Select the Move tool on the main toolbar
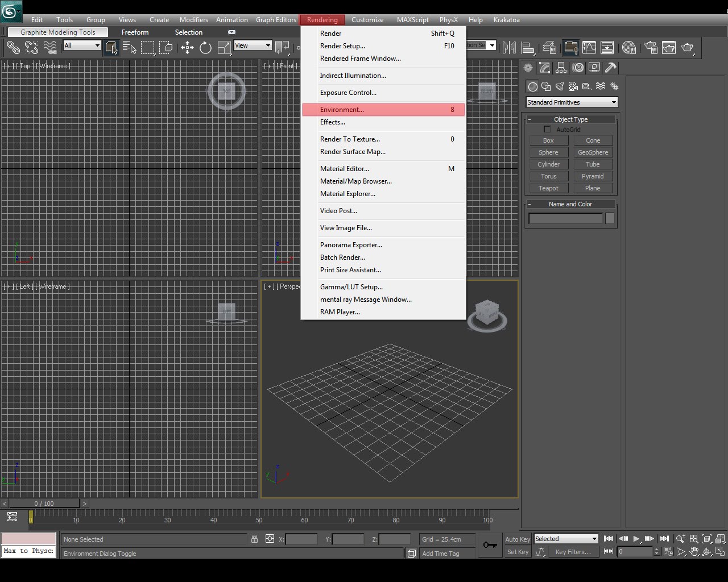The image size is (728, 582). pos(187,48)
